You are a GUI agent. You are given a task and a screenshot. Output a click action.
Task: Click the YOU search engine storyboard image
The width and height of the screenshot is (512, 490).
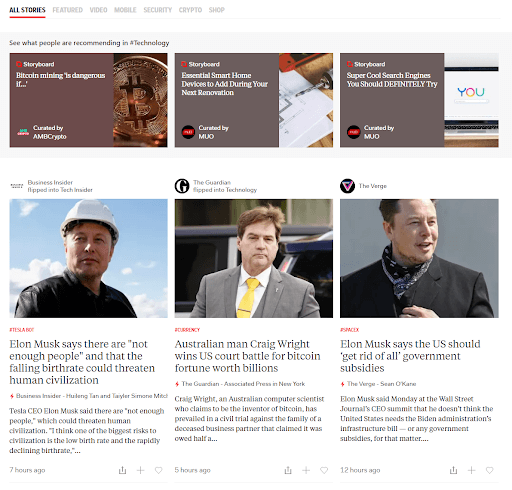coord(471,100)
